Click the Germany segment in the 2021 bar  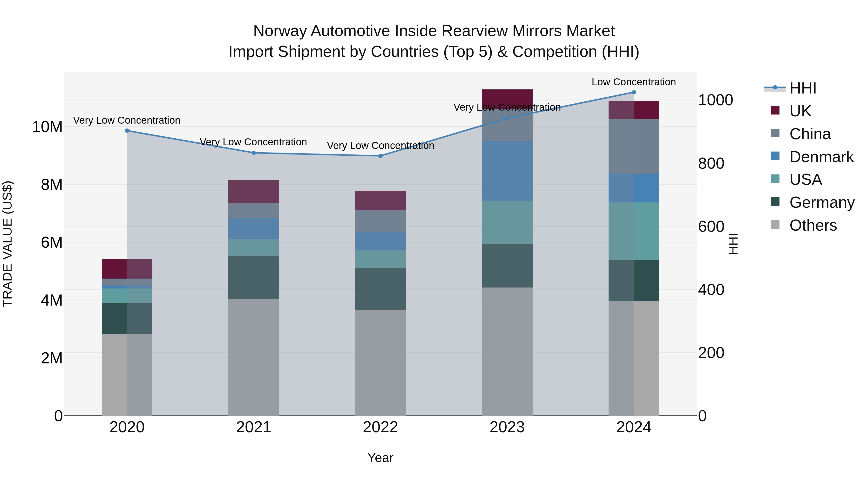click(x=254, y=278)
